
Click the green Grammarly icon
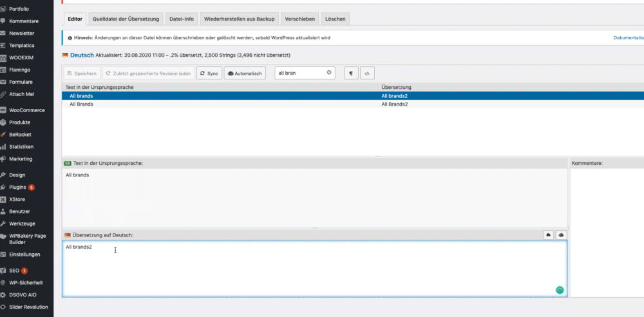[560, 290]
